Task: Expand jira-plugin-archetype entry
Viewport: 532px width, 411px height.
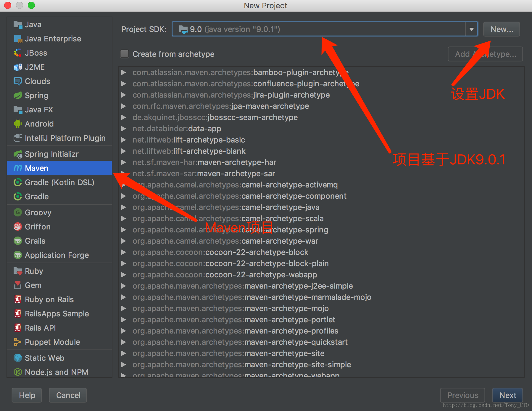Action: pyautogui.click(x=124, y=95)
